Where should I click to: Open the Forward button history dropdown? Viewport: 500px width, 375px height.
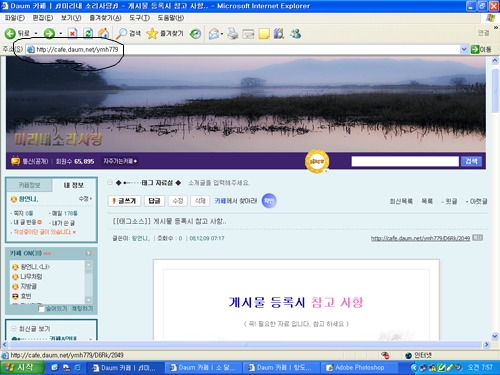(61, 34)
